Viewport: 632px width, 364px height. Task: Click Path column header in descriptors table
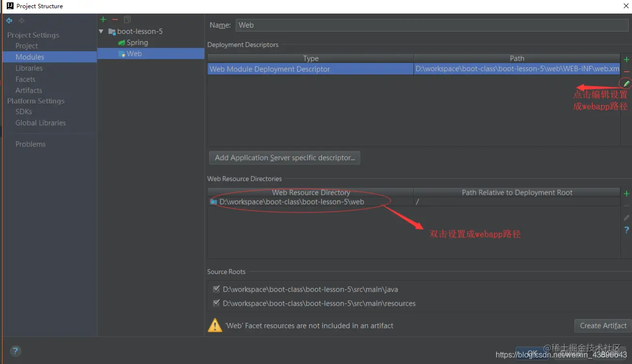point(517,58)
